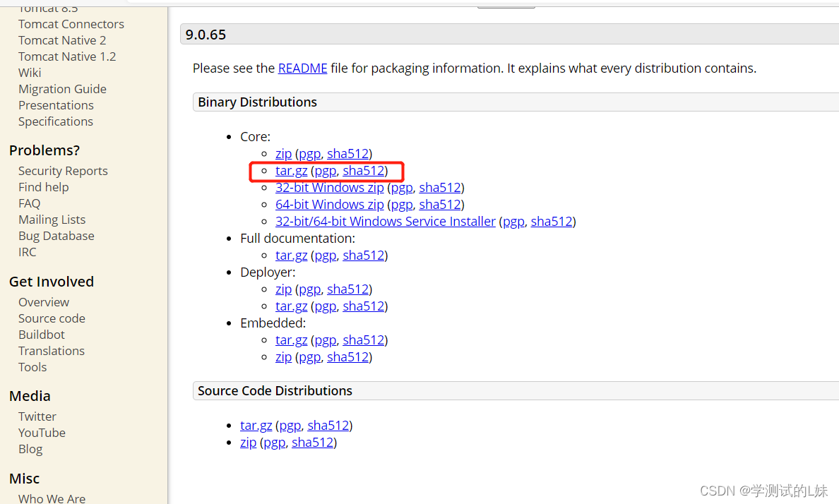Viewport: 839px width, 504px height.
Task: Open the Tools page
Action: pos(32,367)
